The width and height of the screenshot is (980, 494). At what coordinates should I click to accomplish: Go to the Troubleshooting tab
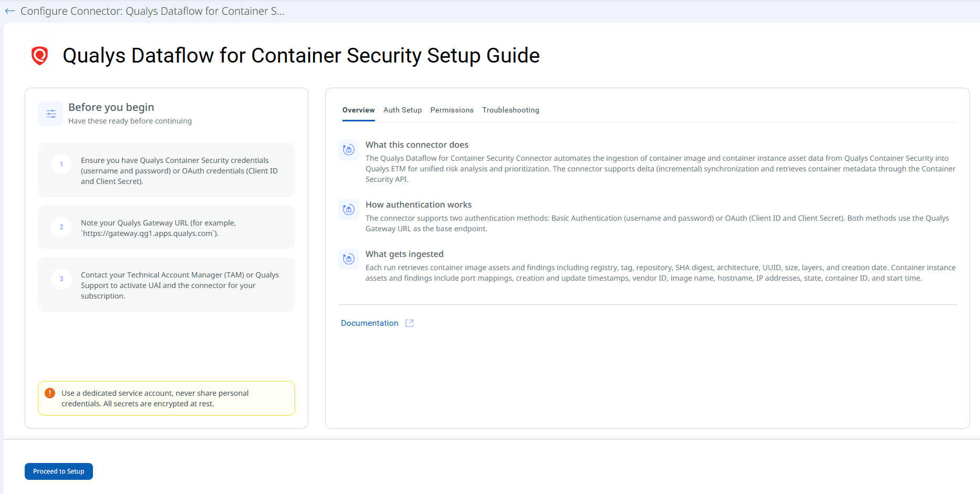pyautogui.click(x=511, y=110)
